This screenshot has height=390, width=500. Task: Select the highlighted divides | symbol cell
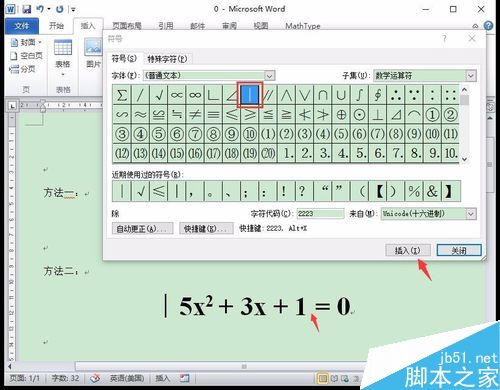coord(250,95)
